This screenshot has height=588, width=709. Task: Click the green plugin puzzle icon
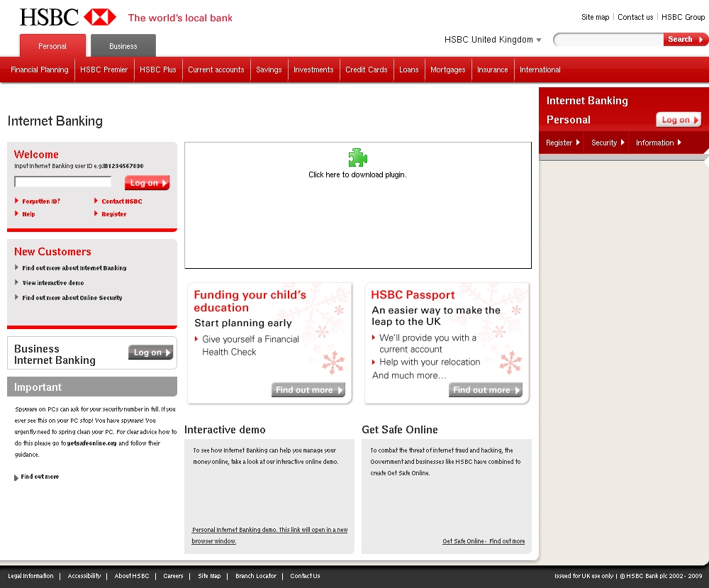pos(357,157)
